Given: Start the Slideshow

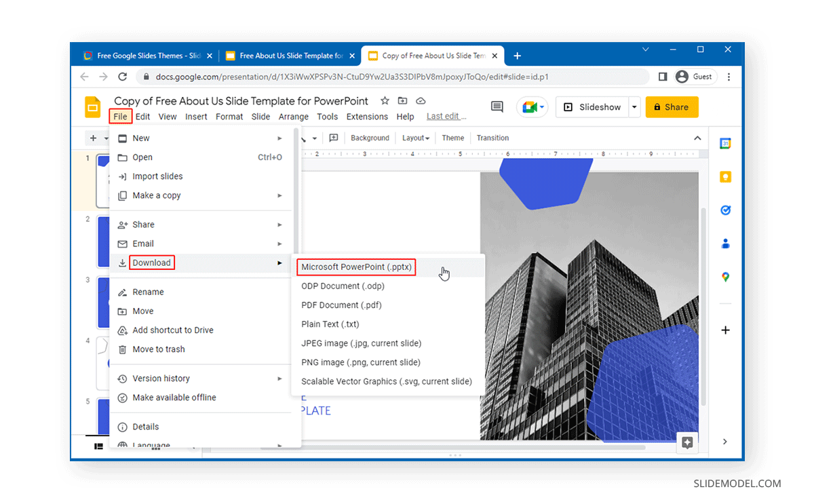Looking at the screenshot, I should point(592,107).
